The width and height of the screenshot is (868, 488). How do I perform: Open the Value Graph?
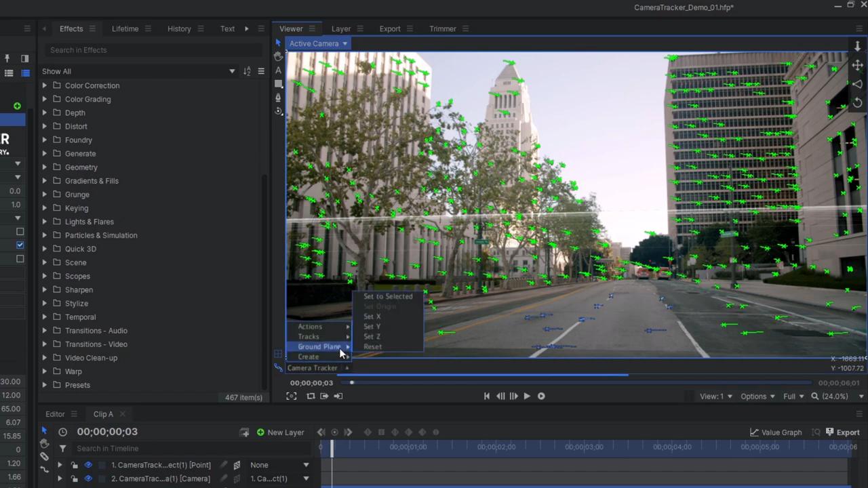pos(776,432)
